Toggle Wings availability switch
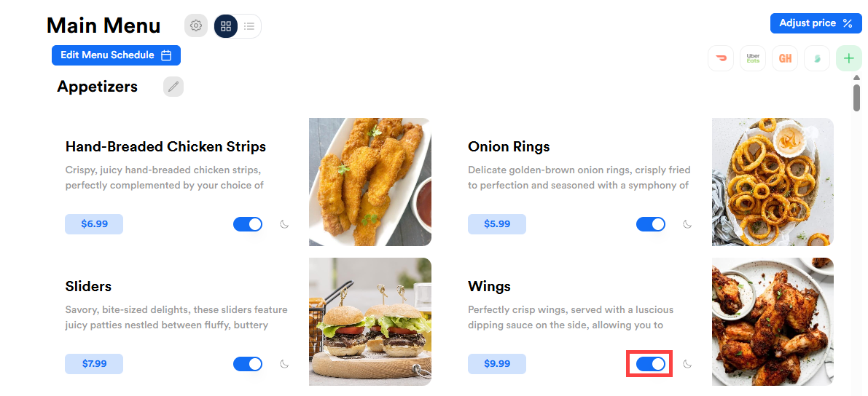The height and width of the screenshot is (396, 868). [650, 364]
